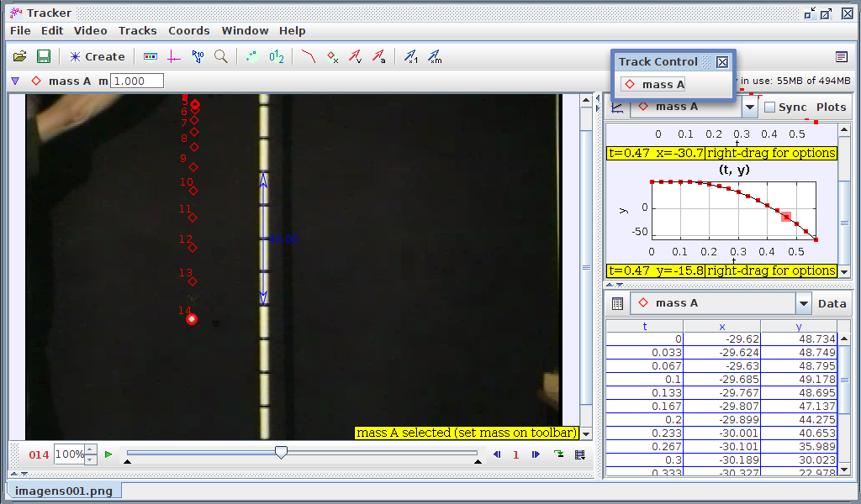Step forward one frame
Screen dimensions: 861x504
coord(536,454)
